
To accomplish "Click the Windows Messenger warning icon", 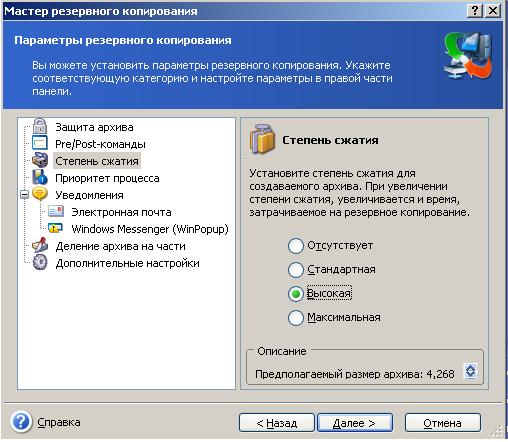I will point(55,228).
